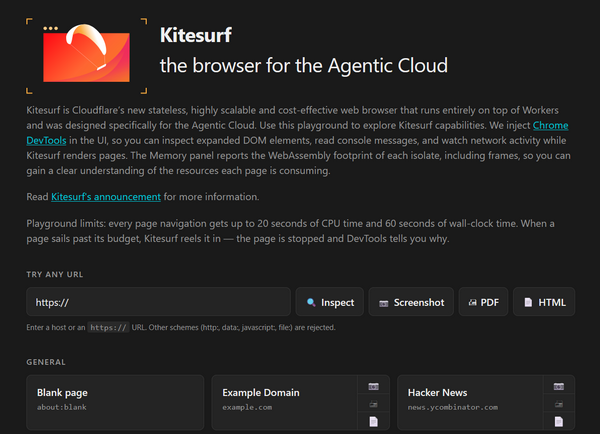The width and height of the screenshot is (600, 434).
Task: Take a screenshot of Hacker News card
Action: [559, 387]
